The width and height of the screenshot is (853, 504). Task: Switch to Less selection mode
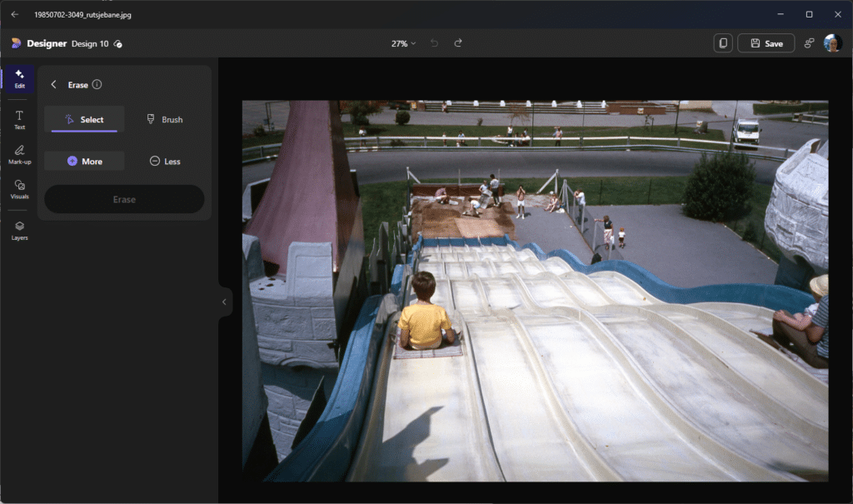164,161
